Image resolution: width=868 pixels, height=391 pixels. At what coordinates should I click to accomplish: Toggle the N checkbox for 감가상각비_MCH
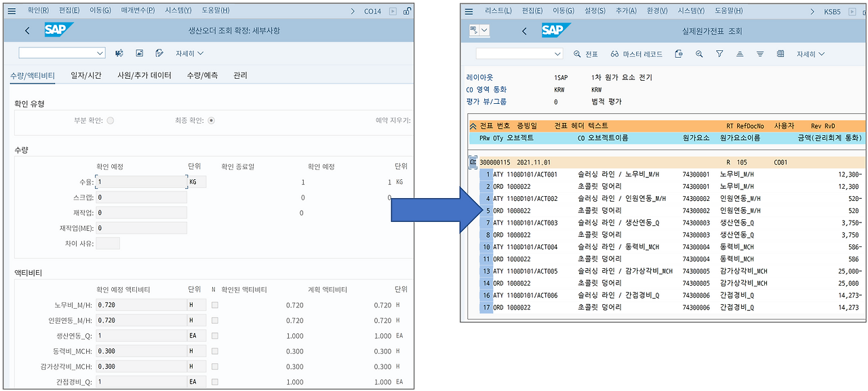point(215,367)
